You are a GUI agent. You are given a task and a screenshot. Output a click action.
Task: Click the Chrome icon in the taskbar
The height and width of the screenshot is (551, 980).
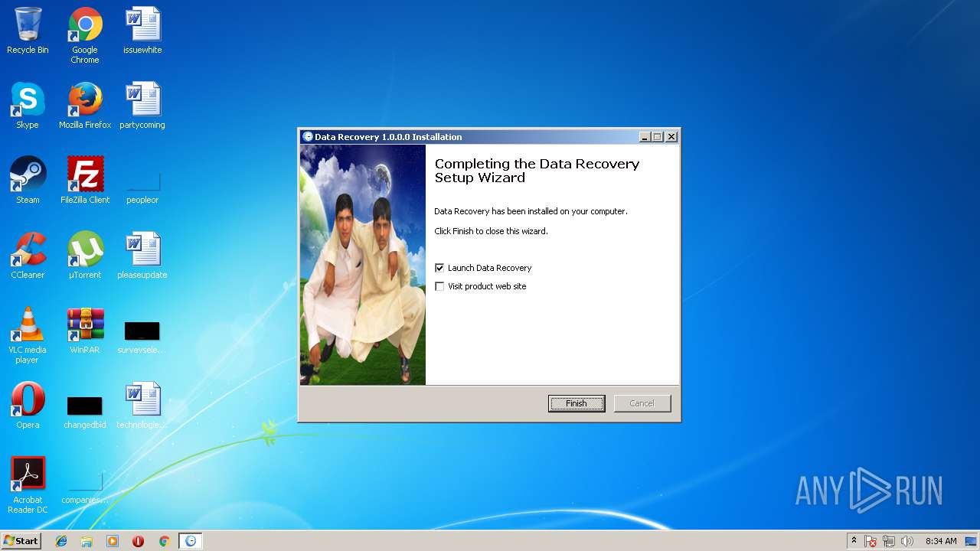(x=164, y=541)
